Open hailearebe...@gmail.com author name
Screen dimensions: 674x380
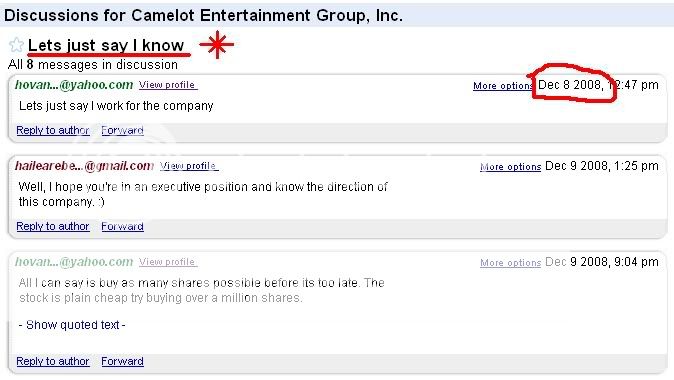(x=84, y=165)
